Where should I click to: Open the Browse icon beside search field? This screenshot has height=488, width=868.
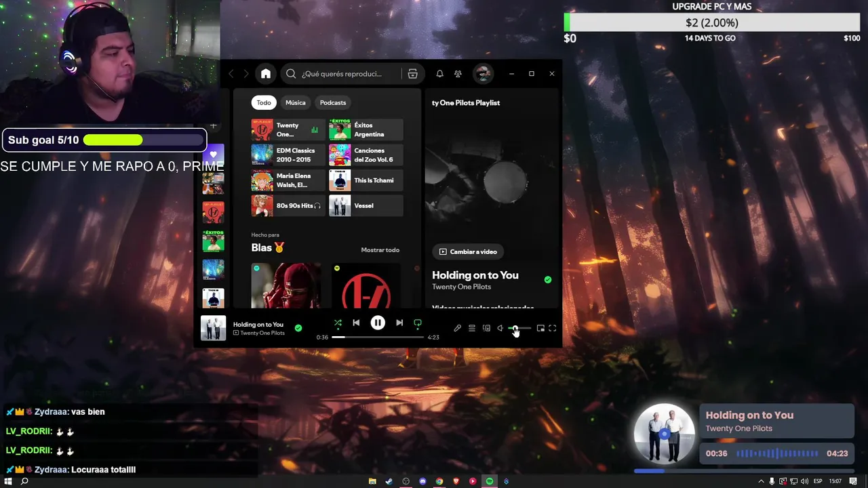pos(412,74)
